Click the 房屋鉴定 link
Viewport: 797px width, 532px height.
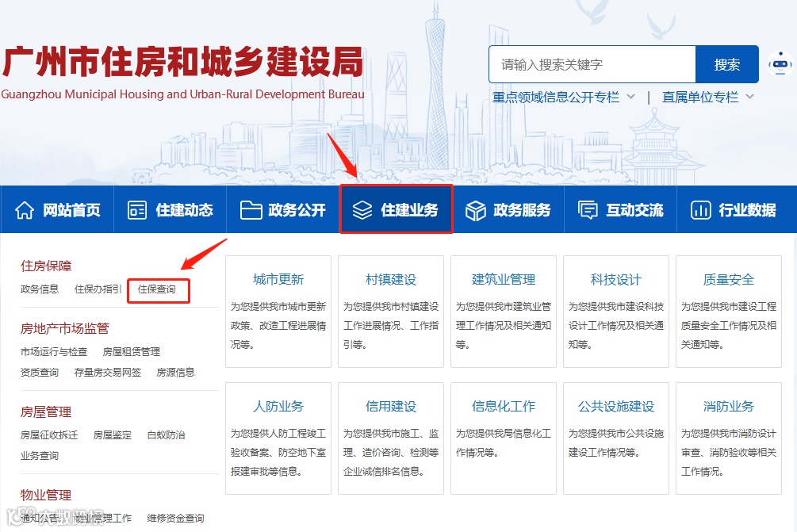[113, 435]
